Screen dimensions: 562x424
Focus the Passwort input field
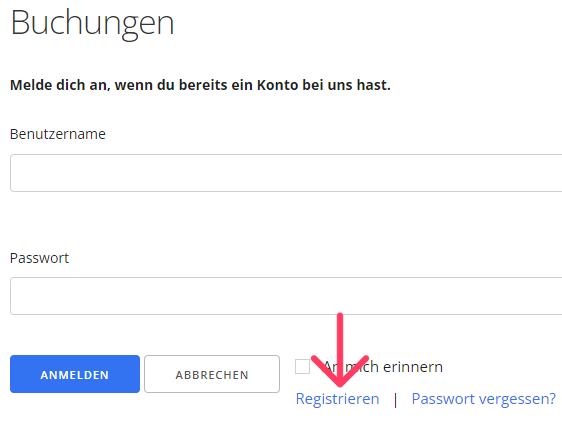pyautogui.click(x=286, y=296)
